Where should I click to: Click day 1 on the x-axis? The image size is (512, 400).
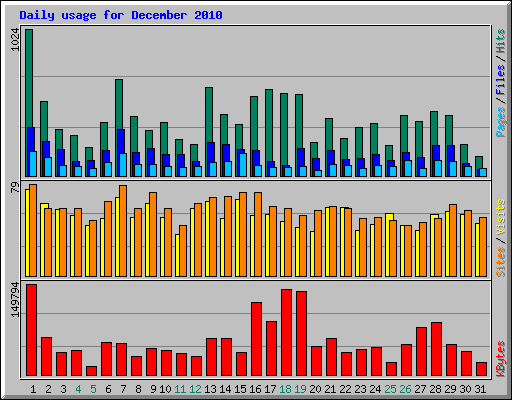[x=33, y=389]
